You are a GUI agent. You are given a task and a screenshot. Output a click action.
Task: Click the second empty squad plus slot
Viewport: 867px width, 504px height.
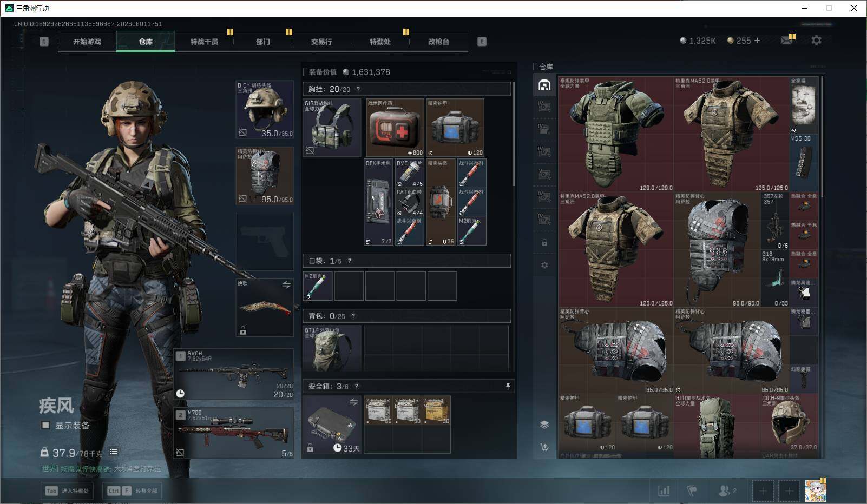[x=789, y=491]
